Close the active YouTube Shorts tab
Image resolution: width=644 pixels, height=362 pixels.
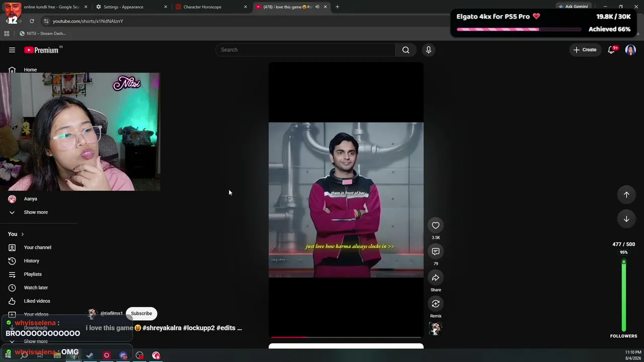325,7
